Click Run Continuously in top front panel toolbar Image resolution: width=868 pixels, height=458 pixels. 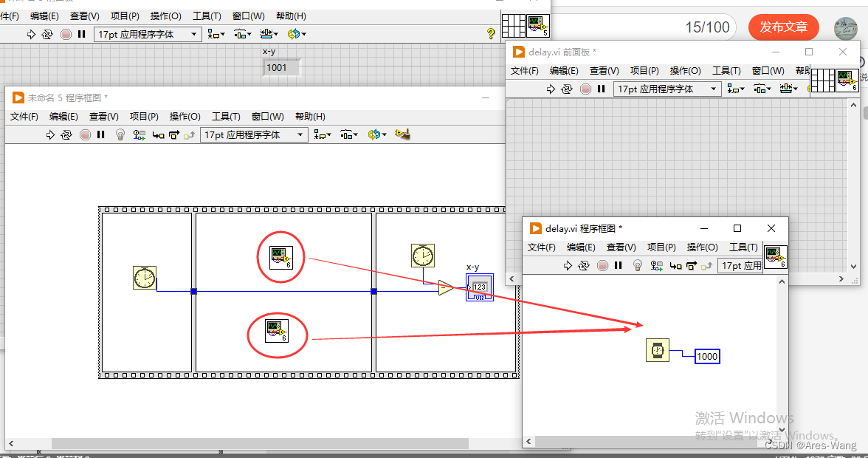(x=47, y=34)
